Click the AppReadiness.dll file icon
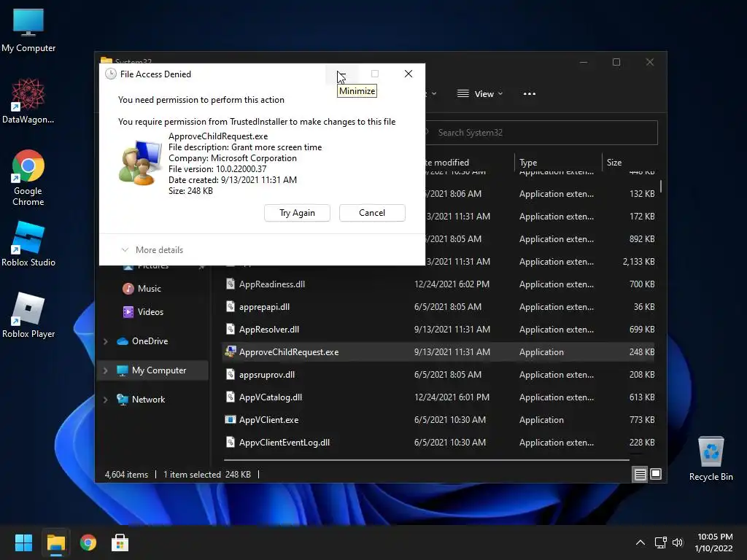This screenshot has width=747, height=560. tap(230, 284)
